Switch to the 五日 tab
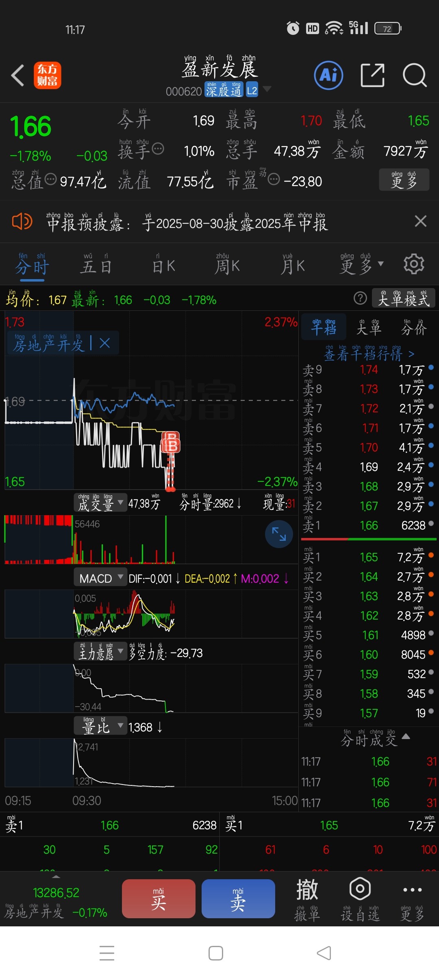 [x=96, y=265]
